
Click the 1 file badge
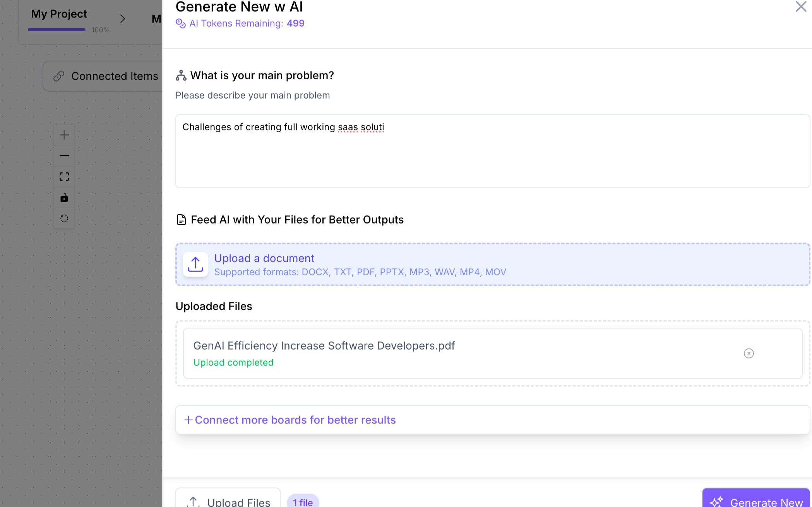click(x=303, y=502)
